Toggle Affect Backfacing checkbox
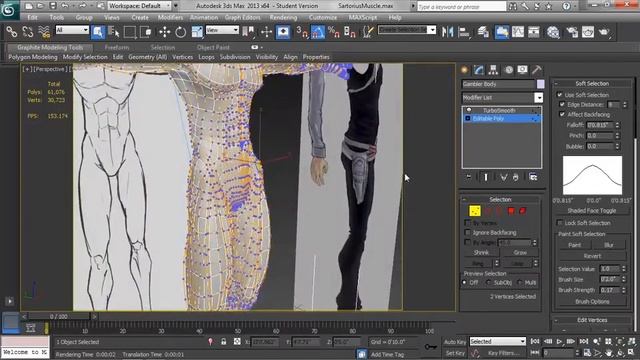The image size is (640, 360). 562,115
